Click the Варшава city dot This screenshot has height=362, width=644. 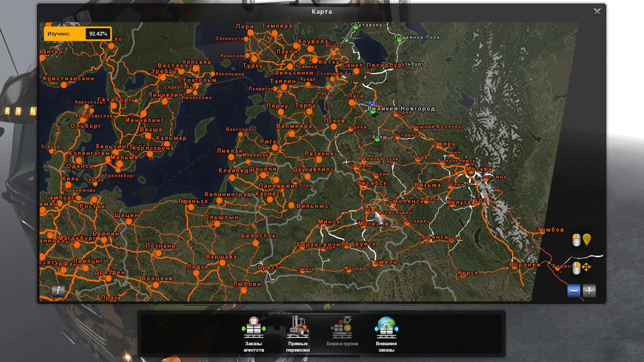(222, 263)
